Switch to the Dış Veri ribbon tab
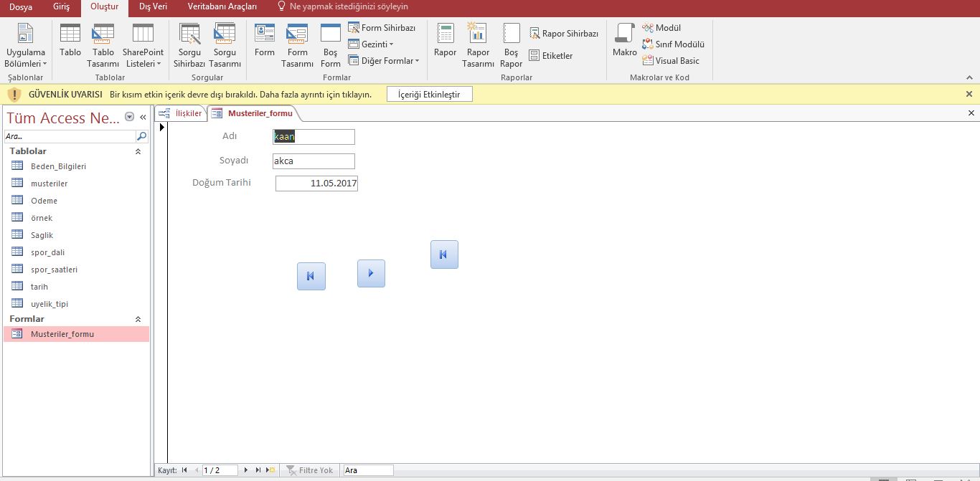 153,6
